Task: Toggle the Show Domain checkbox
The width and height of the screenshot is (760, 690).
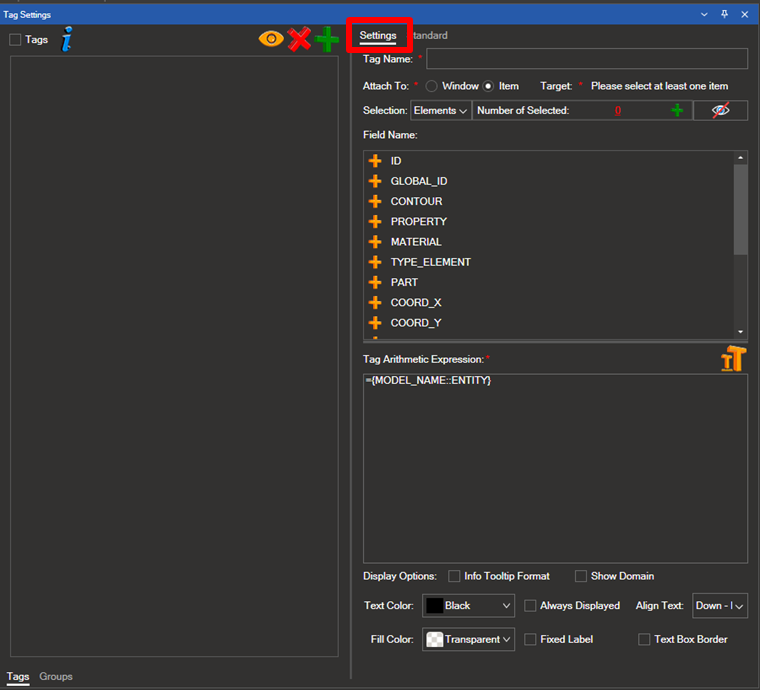Action: [581, 576]
